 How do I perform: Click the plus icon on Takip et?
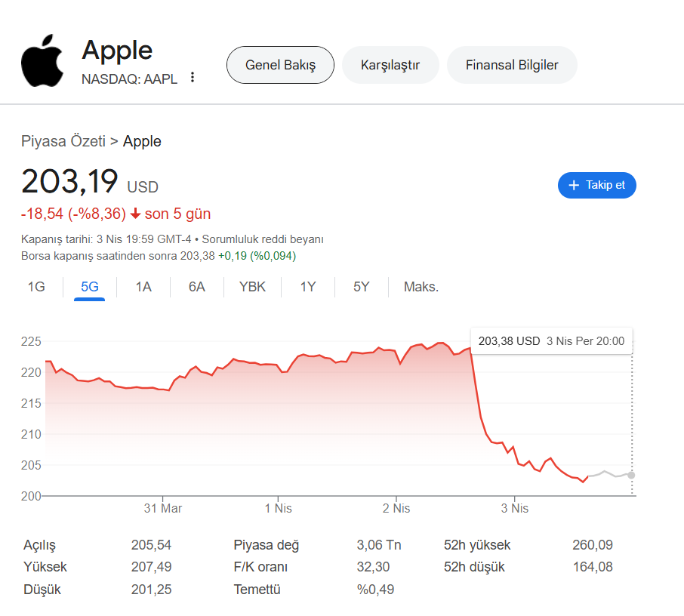pos(574,185)
